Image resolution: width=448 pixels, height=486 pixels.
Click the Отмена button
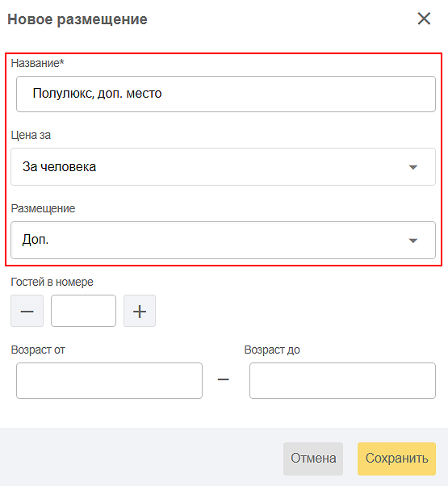coord(313,459)
